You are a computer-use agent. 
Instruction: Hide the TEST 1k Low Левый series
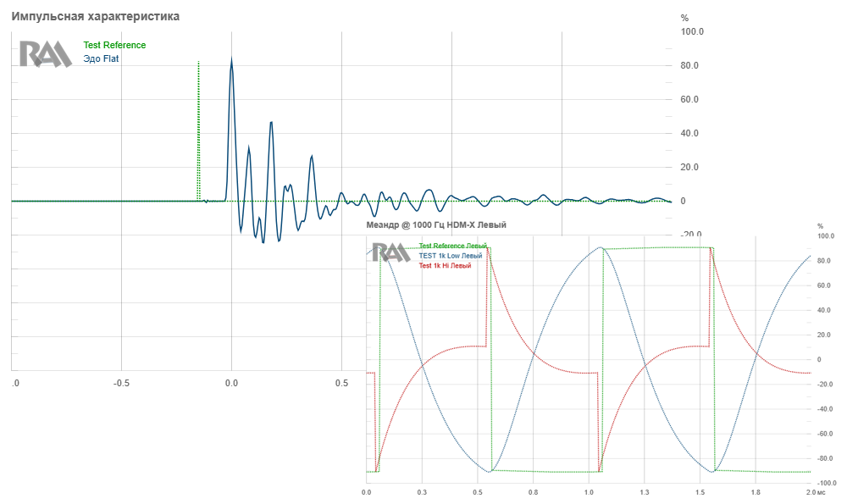point(451,256)
